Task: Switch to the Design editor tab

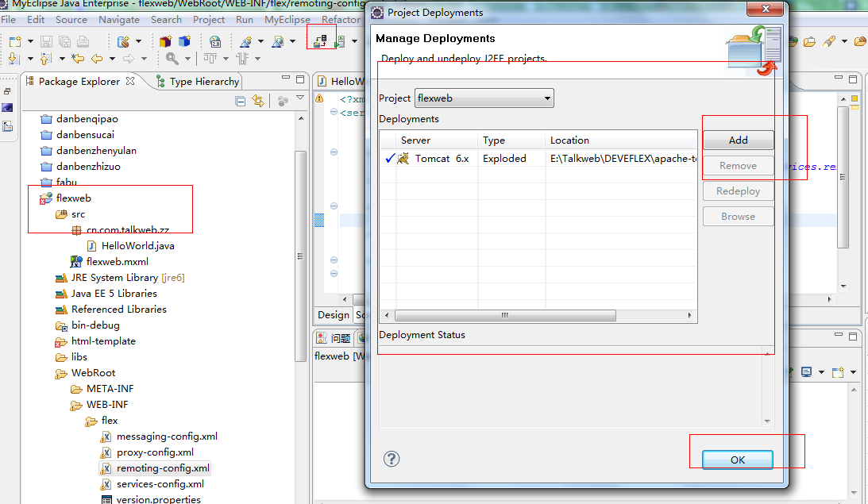Action: click(334, 315)
